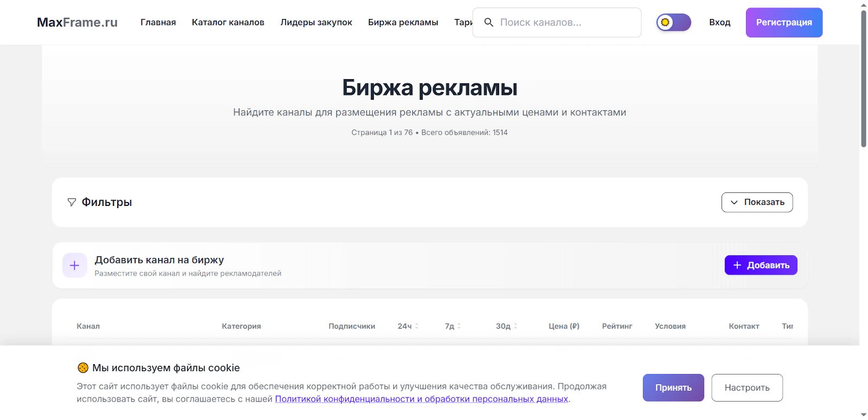Screen dimensions: 868x420
Task: Sort by the 24ч column
Action: click(408, 326)
